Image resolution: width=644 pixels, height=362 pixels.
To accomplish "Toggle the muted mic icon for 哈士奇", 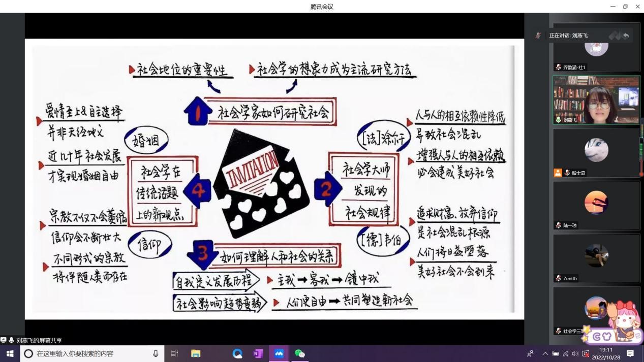I will pos(567,173).
